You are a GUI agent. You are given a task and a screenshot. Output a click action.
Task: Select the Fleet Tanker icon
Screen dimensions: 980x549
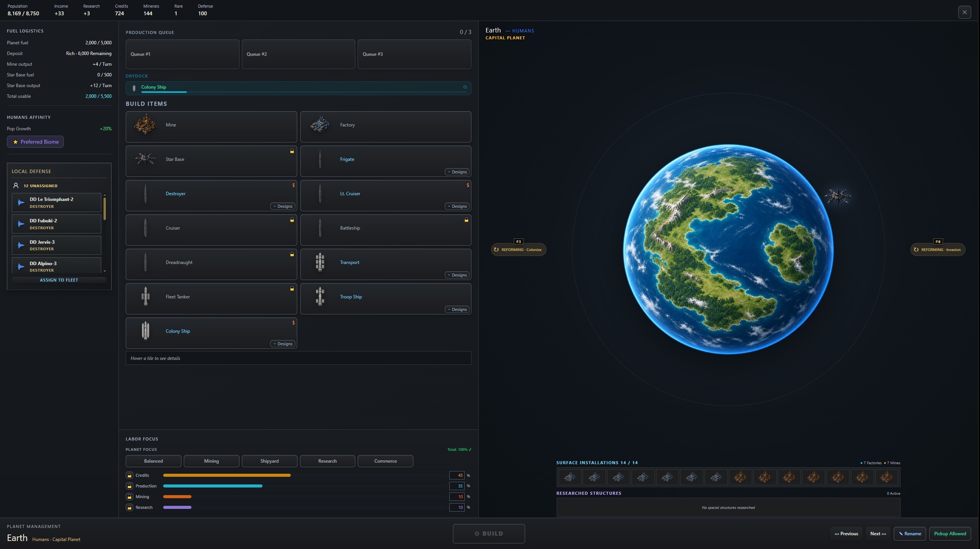pyautogui.click(x=146, y=297)
